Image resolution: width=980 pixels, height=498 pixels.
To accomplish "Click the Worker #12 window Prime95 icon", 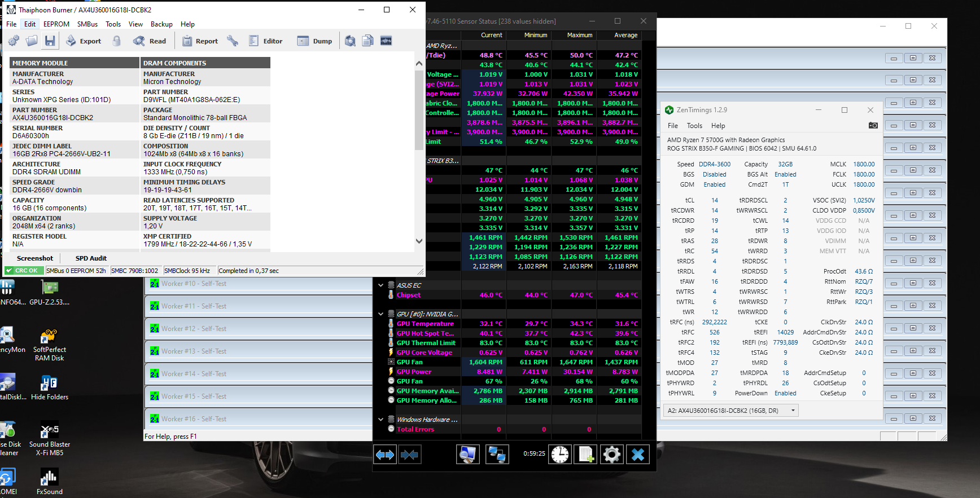I will click(x=154, y=328).
